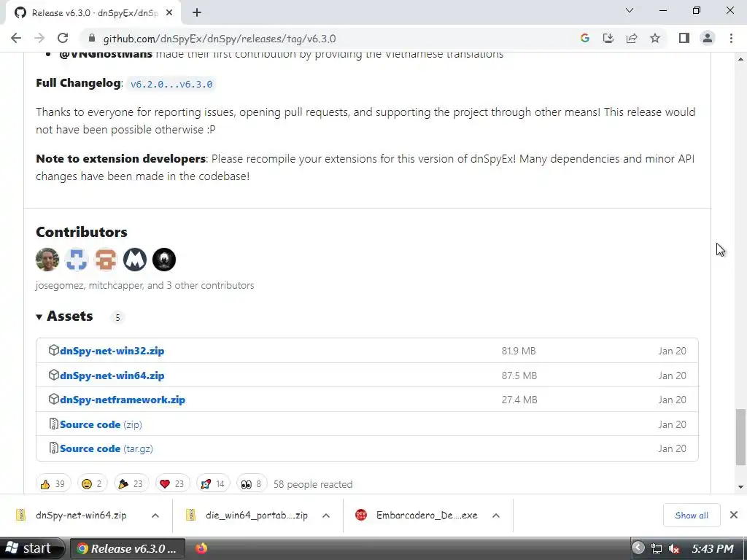Screen dimensions: 747x560
Task: Open Chrome three-dot menu
Action: [731, 38]
